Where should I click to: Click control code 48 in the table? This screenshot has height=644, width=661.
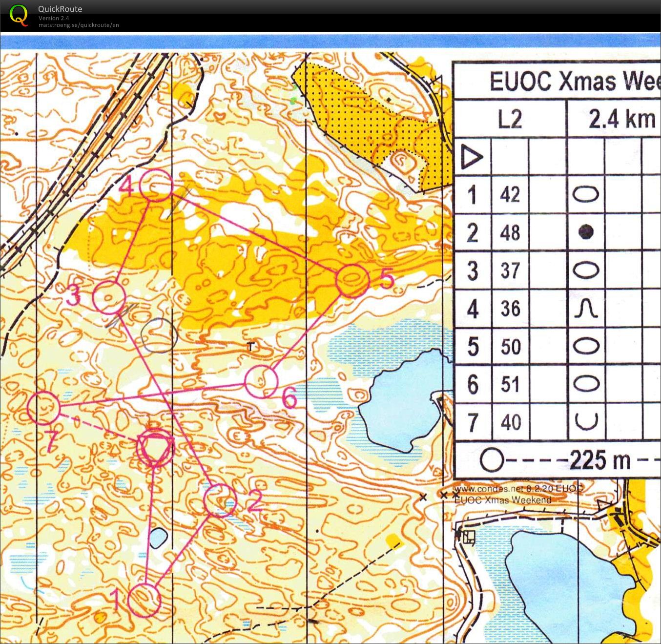510,232
